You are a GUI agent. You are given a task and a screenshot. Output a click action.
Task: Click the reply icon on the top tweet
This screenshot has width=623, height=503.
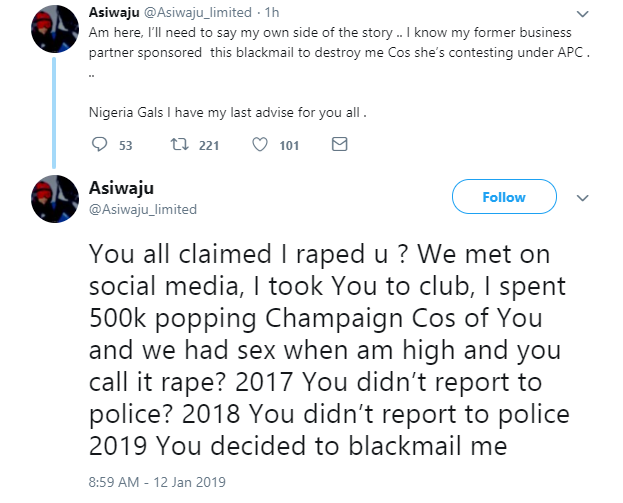point(98,145)
